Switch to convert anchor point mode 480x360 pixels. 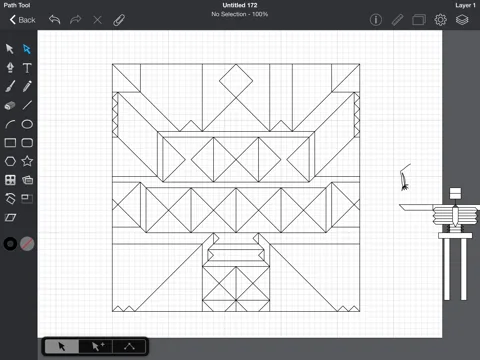[x=129, y=346]
